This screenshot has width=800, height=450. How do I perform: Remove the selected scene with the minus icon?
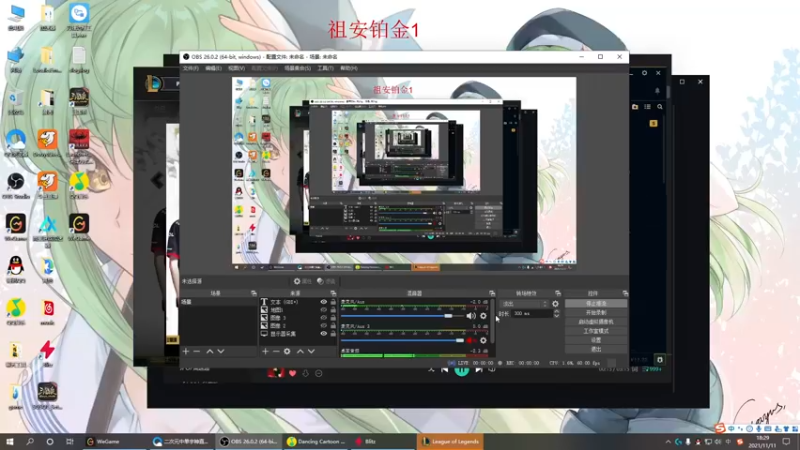click(197, 352)
